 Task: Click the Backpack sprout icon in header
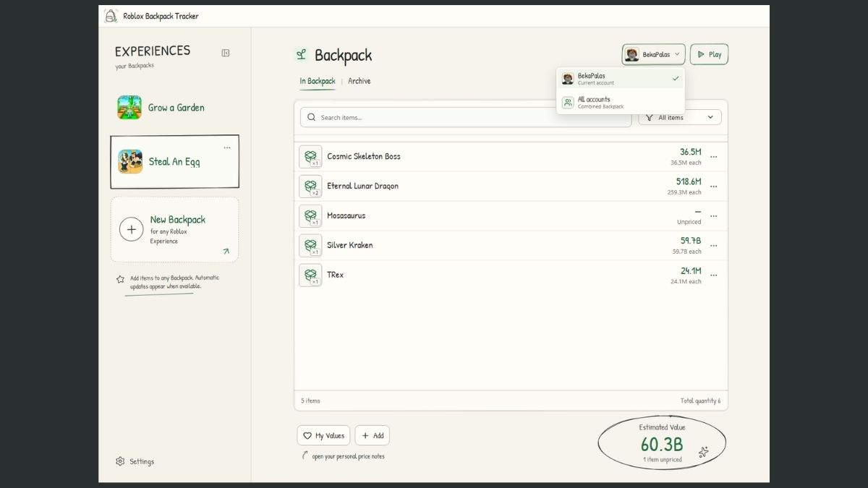[x=301, y=54]
